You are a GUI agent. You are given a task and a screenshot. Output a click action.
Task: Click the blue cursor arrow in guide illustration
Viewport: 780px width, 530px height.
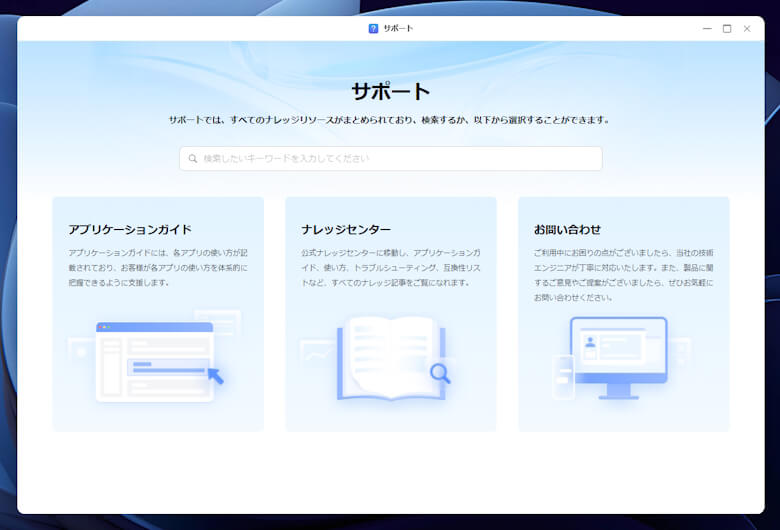click(x=215, y=376)
